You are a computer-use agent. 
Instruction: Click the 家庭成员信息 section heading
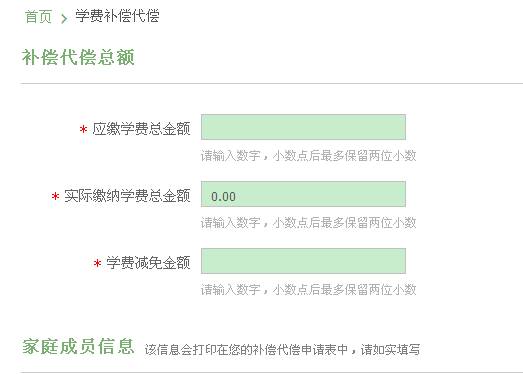(x=78, y=346)
